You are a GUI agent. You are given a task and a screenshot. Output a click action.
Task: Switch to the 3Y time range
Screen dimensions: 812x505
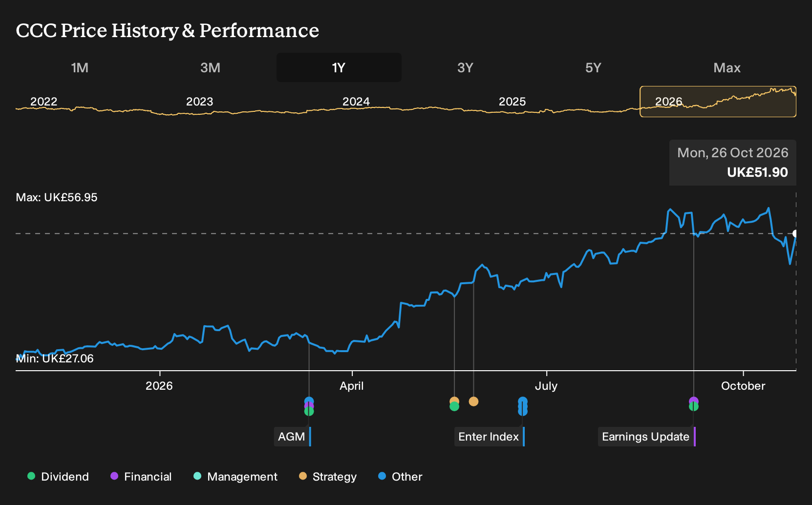[465, 67]
